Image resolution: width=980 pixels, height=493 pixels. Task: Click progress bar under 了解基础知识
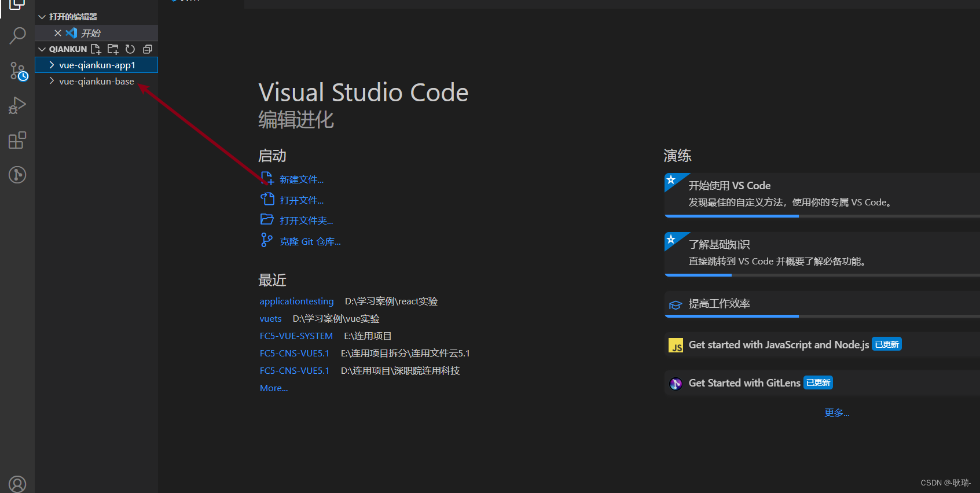[822, 275]
